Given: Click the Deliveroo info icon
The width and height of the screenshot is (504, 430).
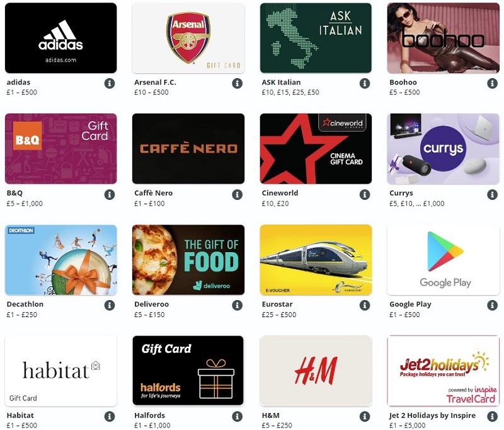Looking at the screenshot, I should 238,305.
